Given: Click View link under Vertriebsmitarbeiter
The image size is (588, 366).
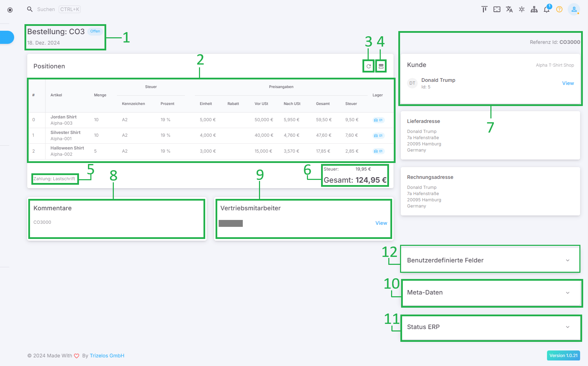Looking at the screenshot, I should coord(381,223).
